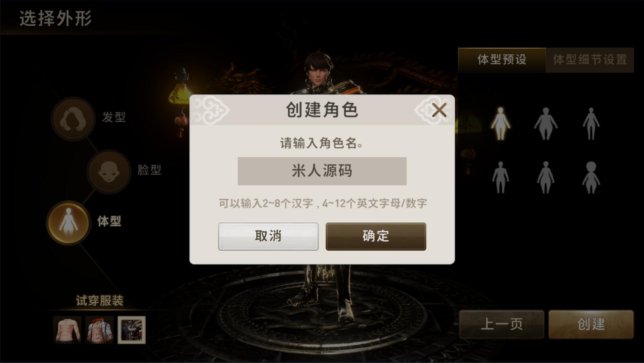Image resolution: width=644 pixels, height=363 pixels.
Task: Select the 脸型 face shape icon
Action: (109, 171)
